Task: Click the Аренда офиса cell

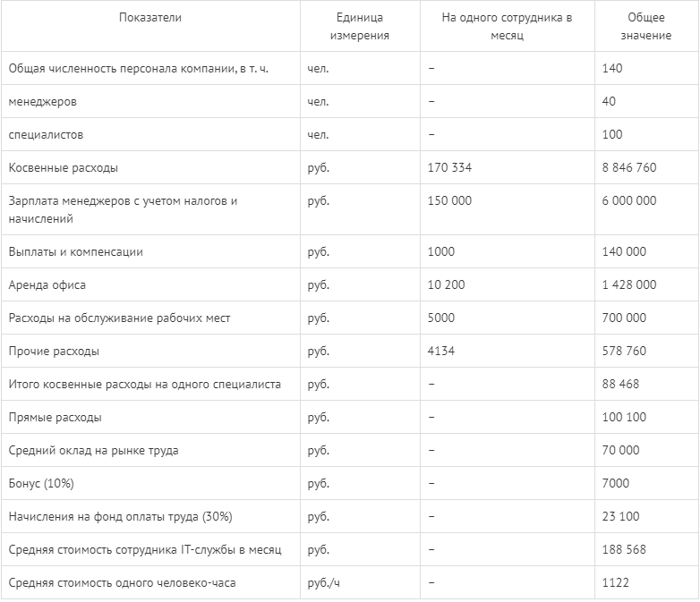Action: pos(47,284)
